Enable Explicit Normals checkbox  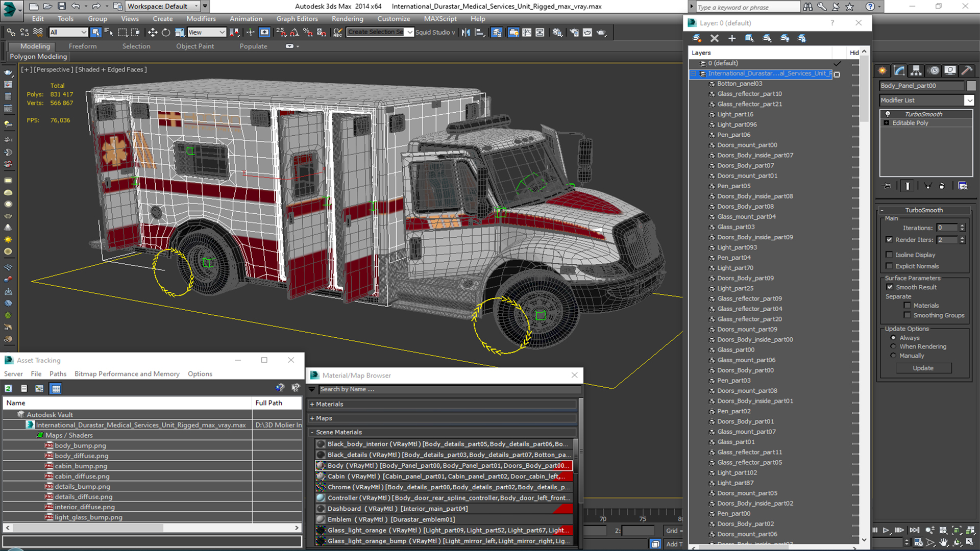[889, 266]
